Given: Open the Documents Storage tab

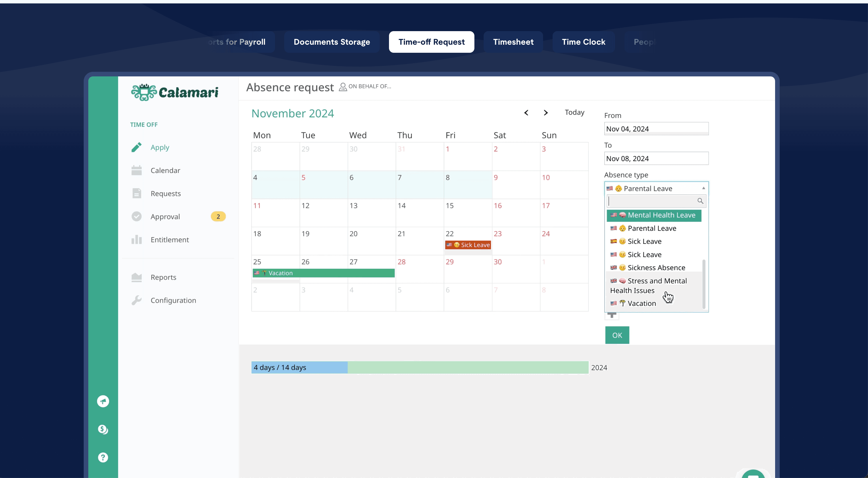Looking at the screenshot, I should tap(332, 42).
